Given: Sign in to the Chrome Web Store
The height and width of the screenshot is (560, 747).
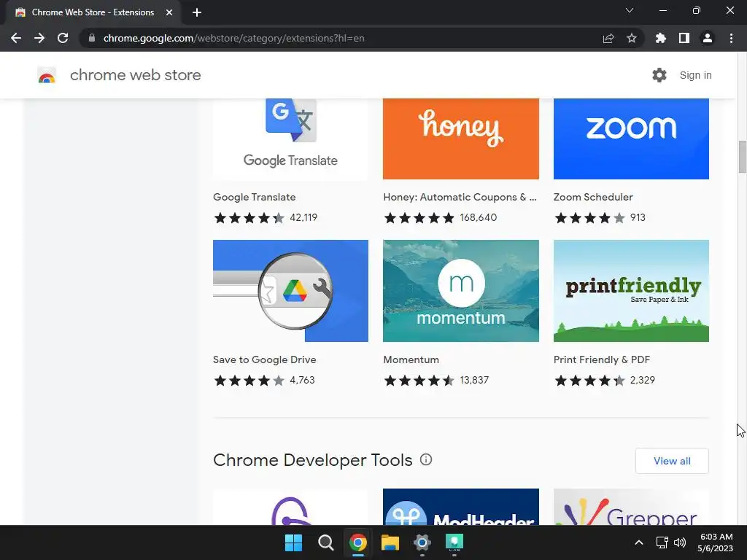Looking at the screenshot, I should tap(695, 75).
